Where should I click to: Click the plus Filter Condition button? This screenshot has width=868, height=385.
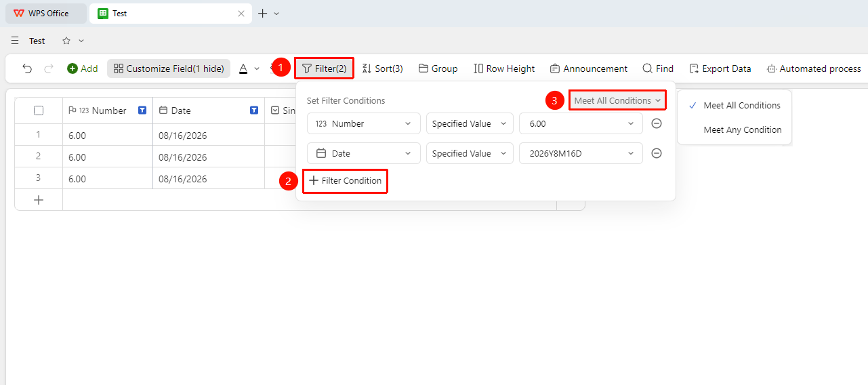pyautogui.click(x=345, y=181)
